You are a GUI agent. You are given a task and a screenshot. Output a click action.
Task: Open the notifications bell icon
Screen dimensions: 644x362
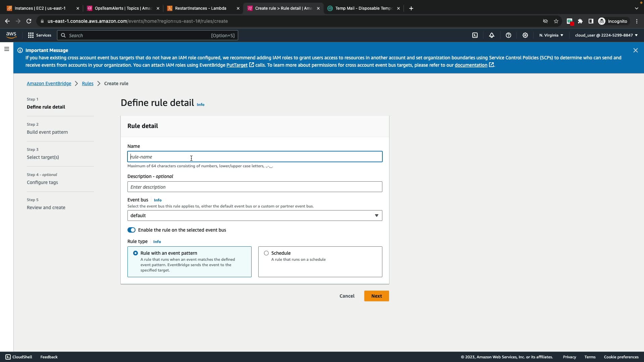[492, 35]
